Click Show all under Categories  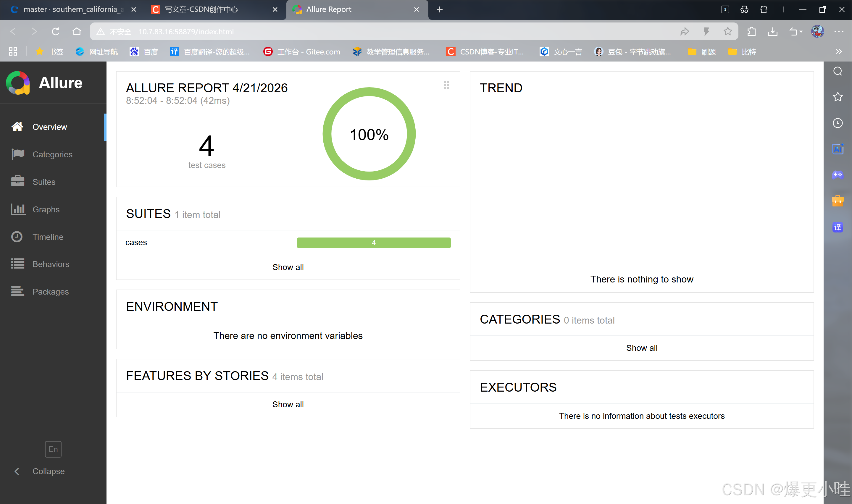click(641, 348)
